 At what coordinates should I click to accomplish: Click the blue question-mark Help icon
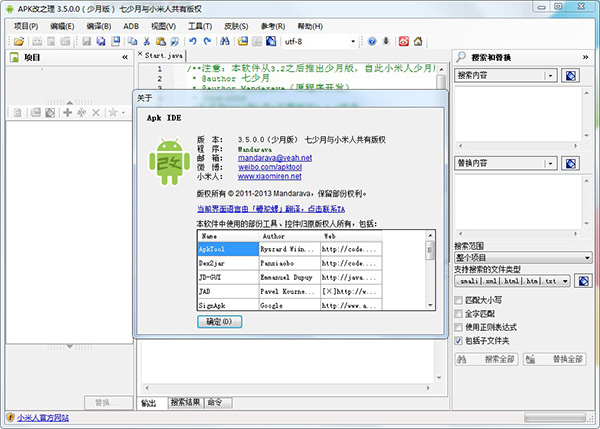coord(372,41)
